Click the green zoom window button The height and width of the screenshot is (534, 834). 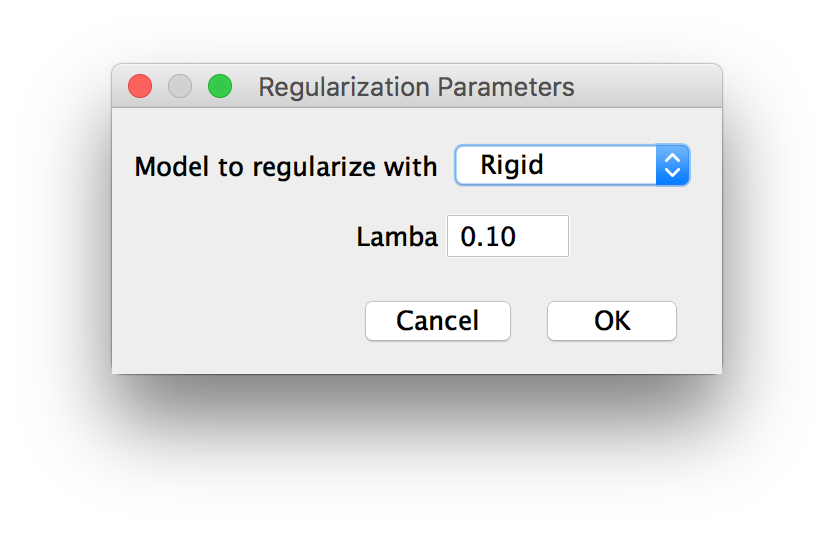click(x=220, y=86)
